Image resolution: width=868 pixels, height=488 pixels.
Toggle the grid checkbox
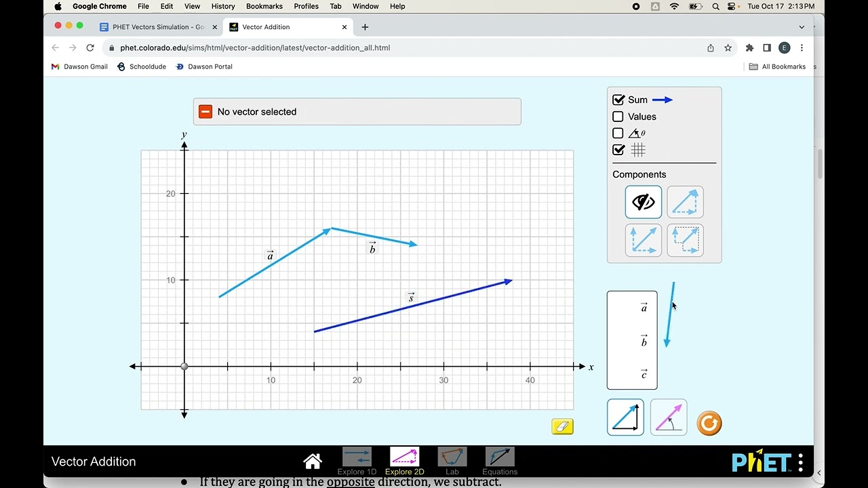(618, 150)
